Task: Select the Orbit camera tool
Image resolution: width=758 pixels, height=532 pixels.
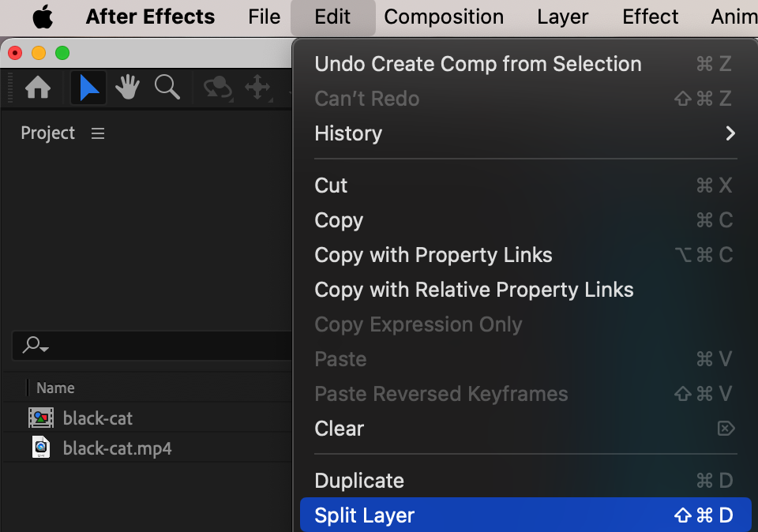Action: [218, 88]
